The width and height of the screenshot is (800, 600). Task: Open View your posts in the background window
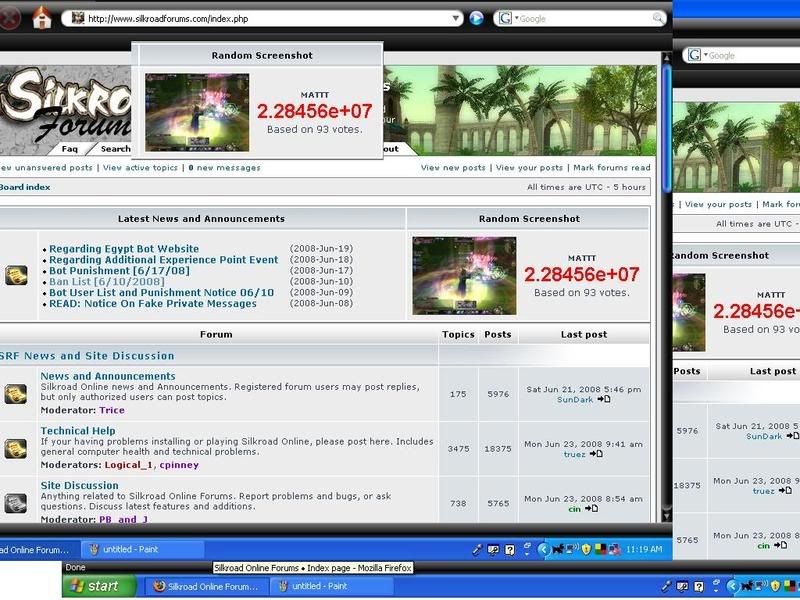pos(718,204)
